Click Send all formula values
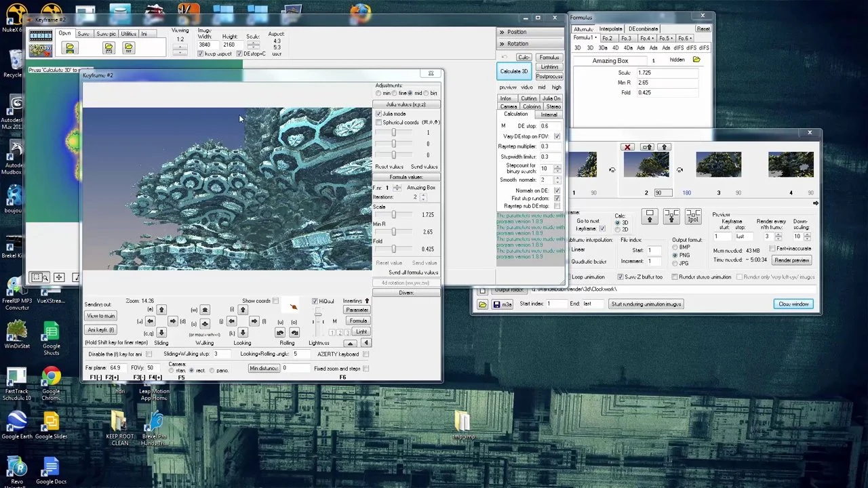Screen dimensions: 868x488 pos(413,272)
